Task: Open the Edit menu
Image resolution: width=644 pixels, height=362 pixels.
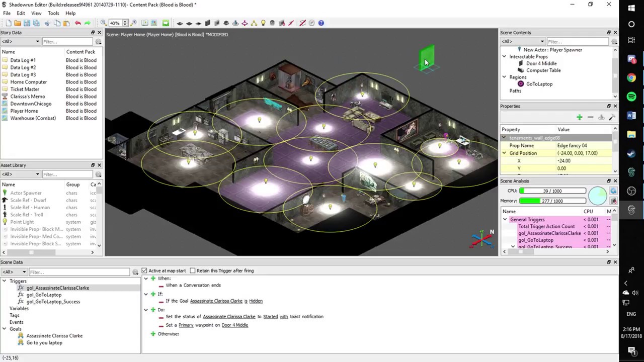Action: [x=21, y=13]
